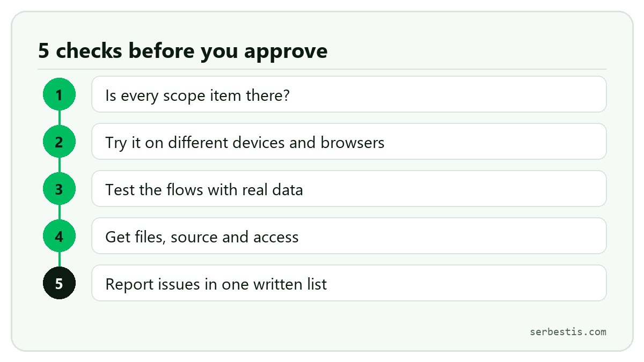Screen dimensions: 644x362
Task: Open 'Get files, source and access' item
Action: click(x=349, y=236)
